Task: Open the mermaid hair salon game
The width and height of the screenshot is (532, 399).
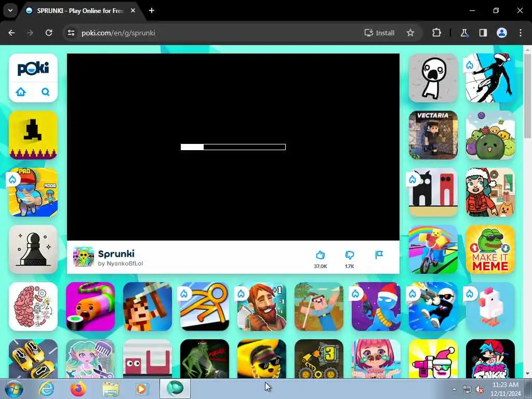Action: click(90, 358)
